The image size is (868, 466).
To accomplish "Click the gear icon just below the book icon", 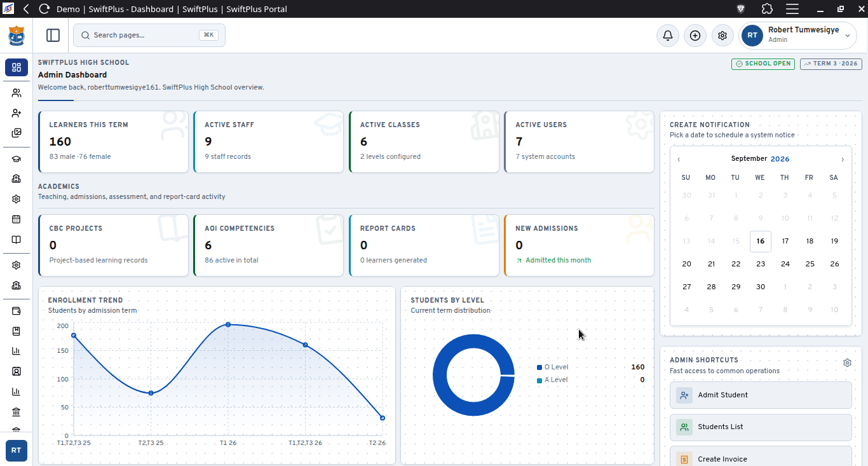I will click(17, 265).
